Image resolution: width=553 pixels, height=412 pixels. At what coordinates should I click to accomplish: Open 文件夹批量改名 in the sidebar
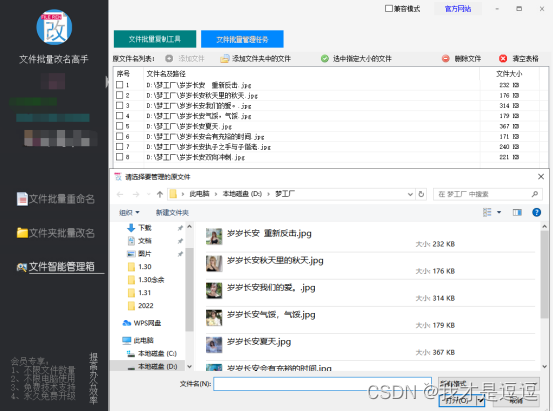[x=56, y=233]
